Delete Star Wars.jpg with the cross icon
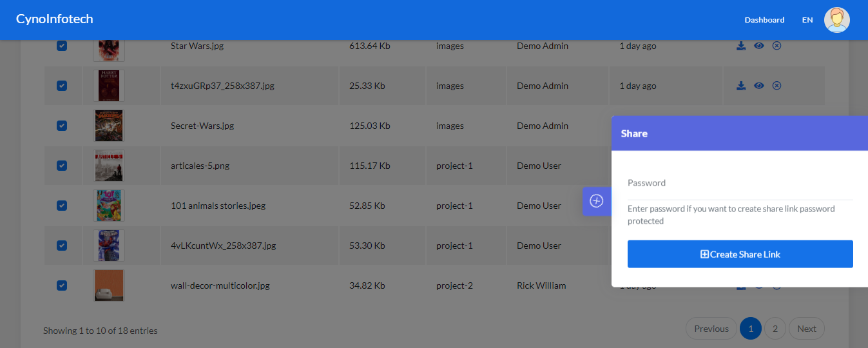Viewport: 868px width, 348px height. 776,46
